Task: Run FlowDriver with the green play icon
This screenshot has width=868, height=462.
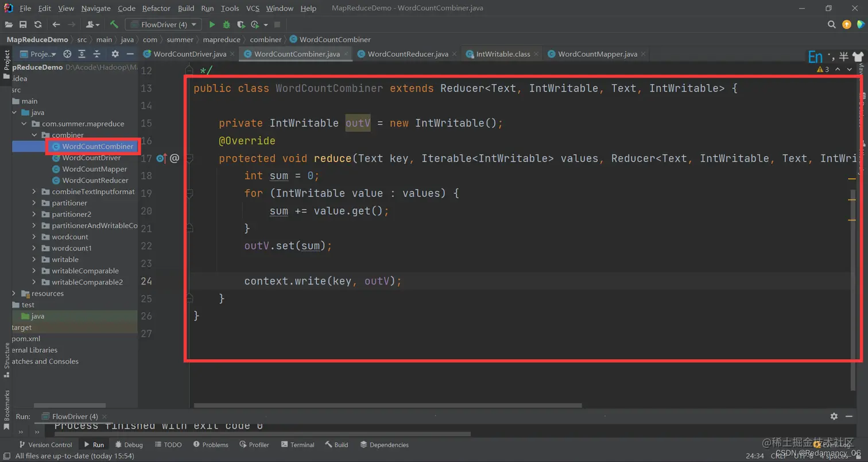Action: (x=212, y=25)
